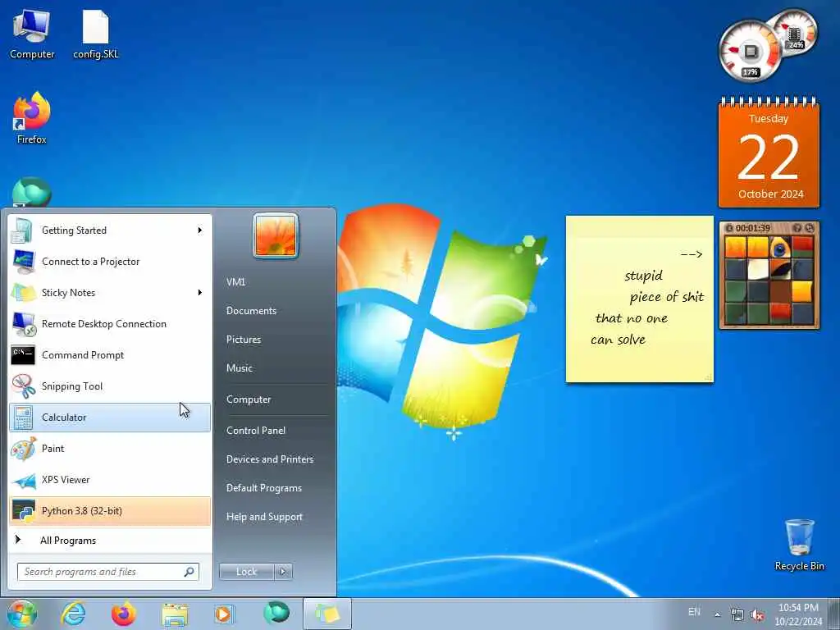
Task: Click the puzzle gadget show picture icon
Action: (797, 228)
